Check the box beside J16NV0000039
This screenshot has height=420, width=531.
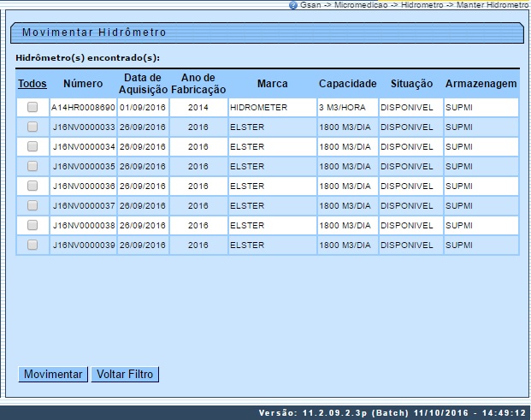[x=32, y=245]
